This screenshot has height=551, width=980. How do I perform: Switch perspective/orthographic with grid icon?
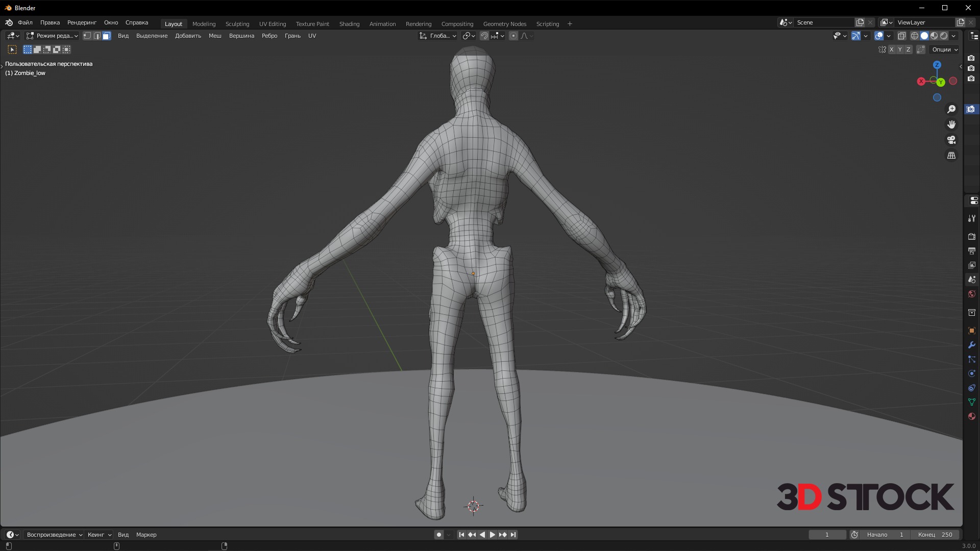[x=951, y=156]
